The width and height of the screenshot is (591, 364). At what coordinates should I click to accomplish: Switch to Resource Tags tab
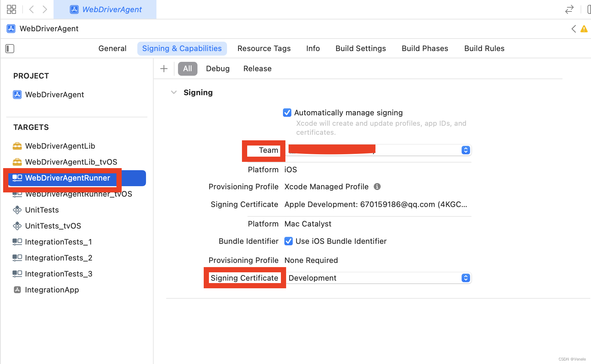(x=264, y=49)
